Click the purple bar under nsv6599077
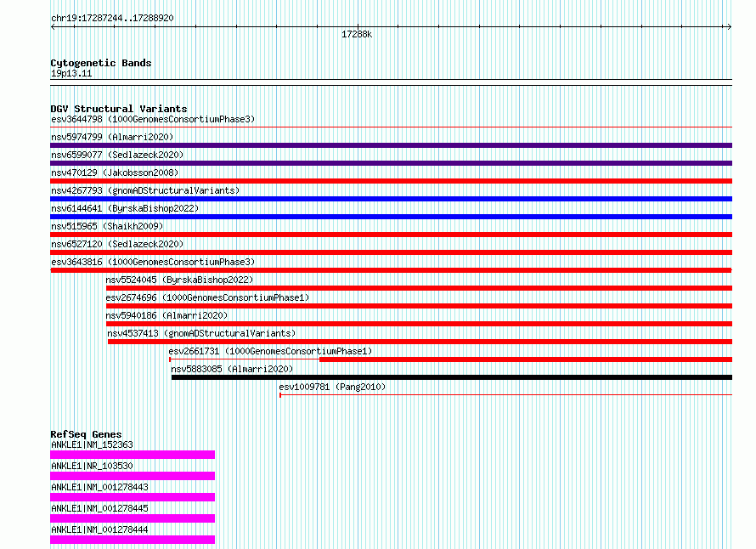The width and height of the screenshot is (756, 549). click(x=391, y=163)
